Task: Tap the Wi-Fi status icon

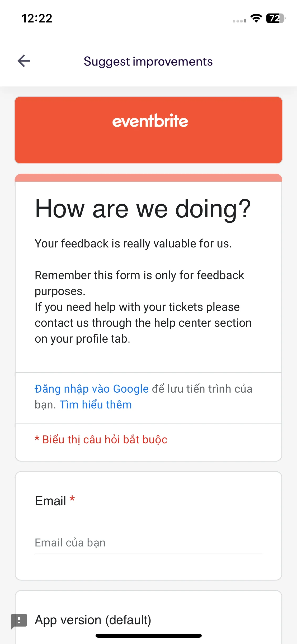Action: [x=256, y=18]
